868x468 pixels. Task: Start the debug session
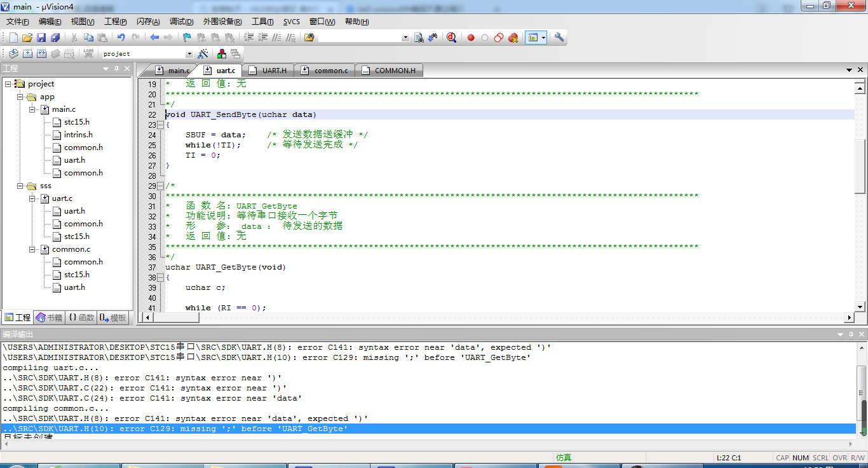click(x=451, y=38)
